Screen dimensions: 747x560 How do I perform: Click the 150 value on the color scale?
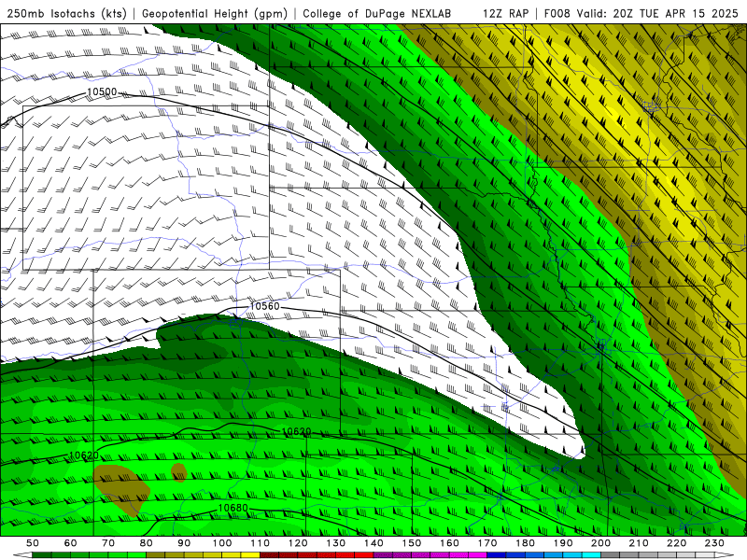411,543
